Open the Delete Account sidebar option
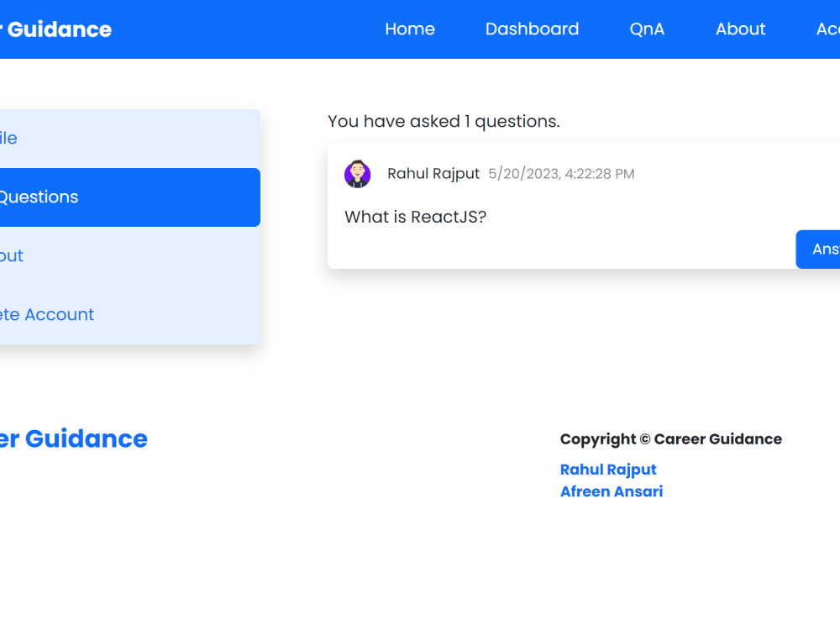Viewport: 840px width, 630px height. (130, 314)
